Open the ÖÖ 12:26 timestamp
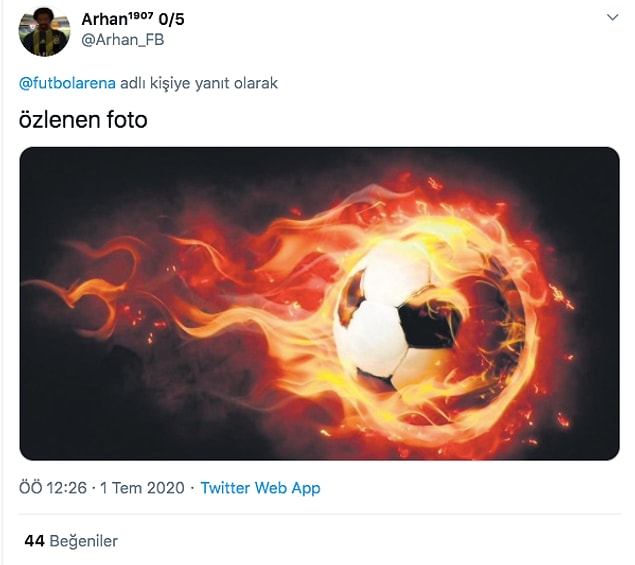This screenshot has height=565, width=635. click(53, 488)
